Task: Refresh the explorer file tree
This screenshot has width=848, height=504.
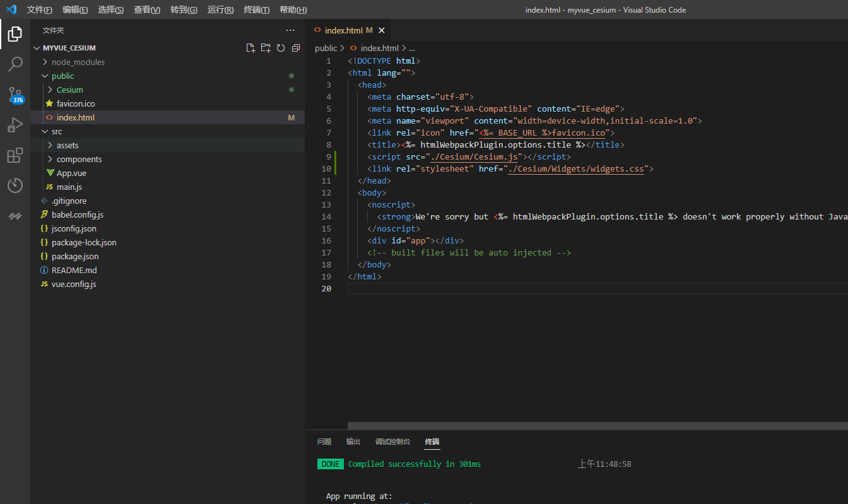Action: (281, 48)
